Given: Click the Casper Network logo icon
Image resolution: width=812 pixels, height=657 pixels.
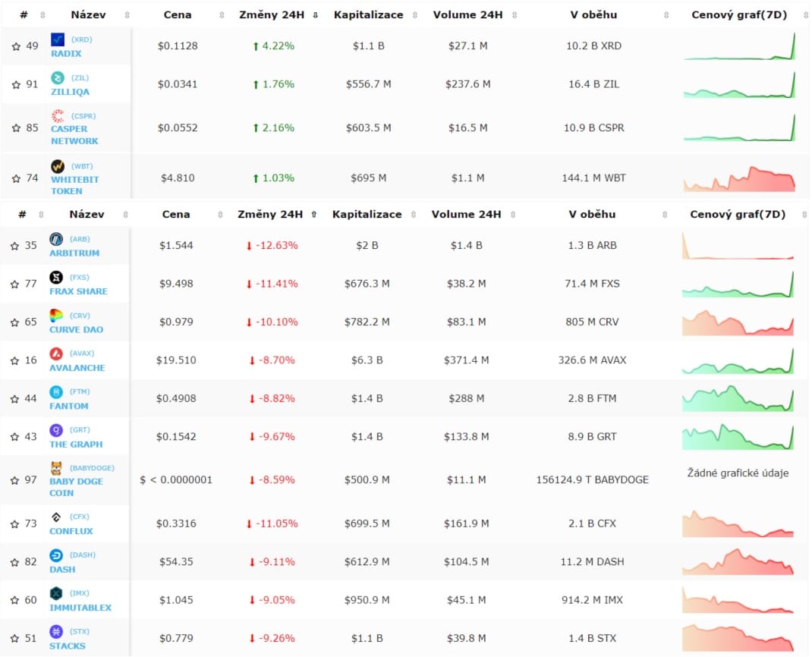Looking at the screenshot, I should click(x=58, y=116).
